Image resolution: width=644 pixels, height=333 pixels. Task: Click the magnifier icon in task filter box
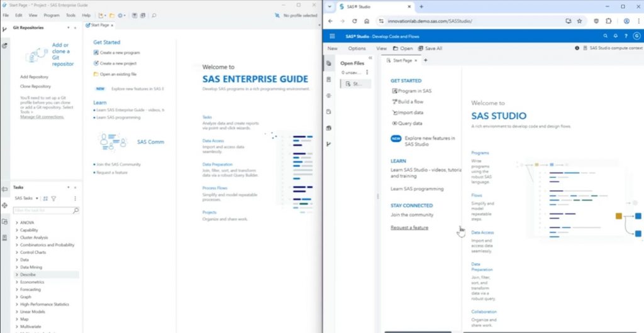pos(75,210)
